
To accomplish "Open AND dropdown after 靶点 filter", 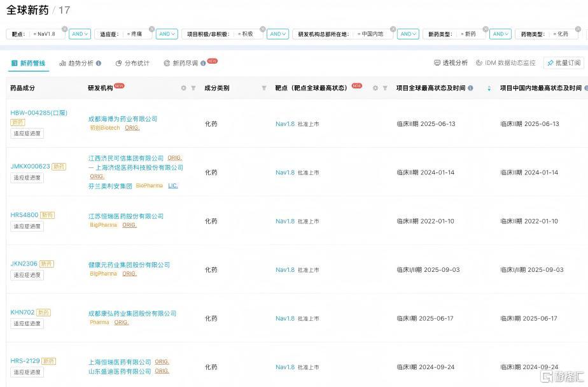I will coord(80,34).
